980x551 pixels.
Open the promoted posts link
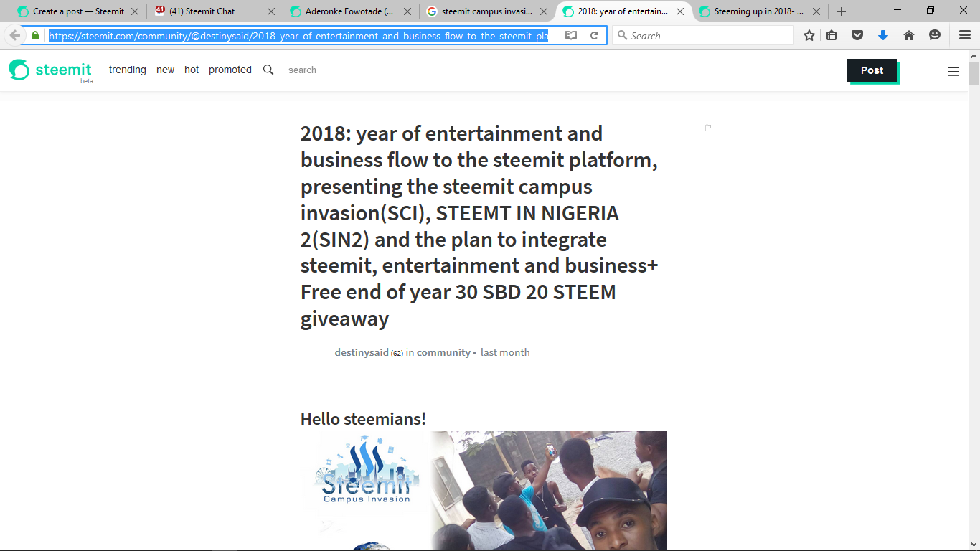[230, 70]
